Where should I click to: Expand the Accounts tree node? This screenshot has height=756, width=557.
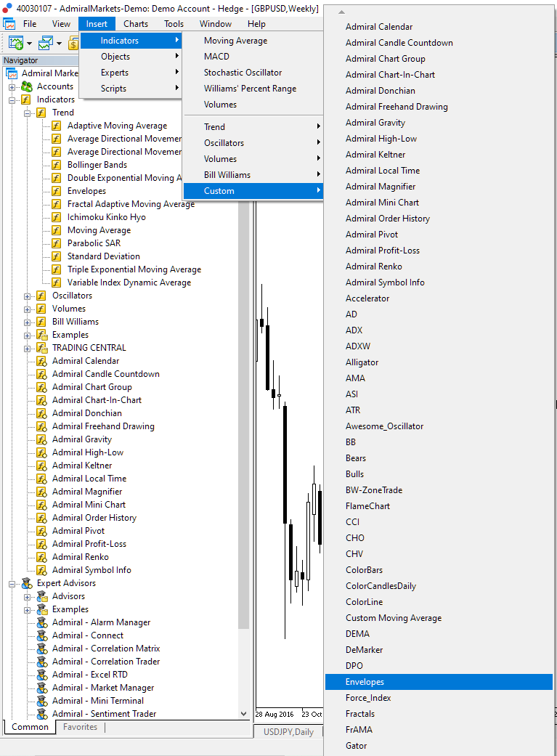pos(12,87)
